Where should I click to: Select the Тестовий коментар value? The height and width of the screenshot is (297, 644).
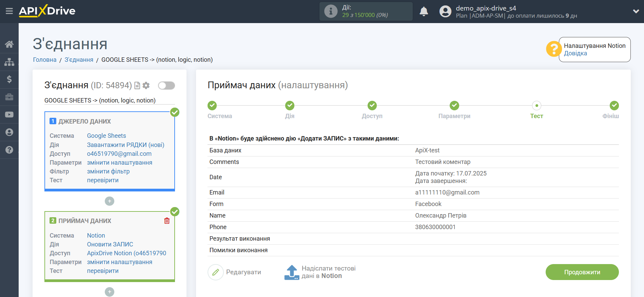click(443, 162)
